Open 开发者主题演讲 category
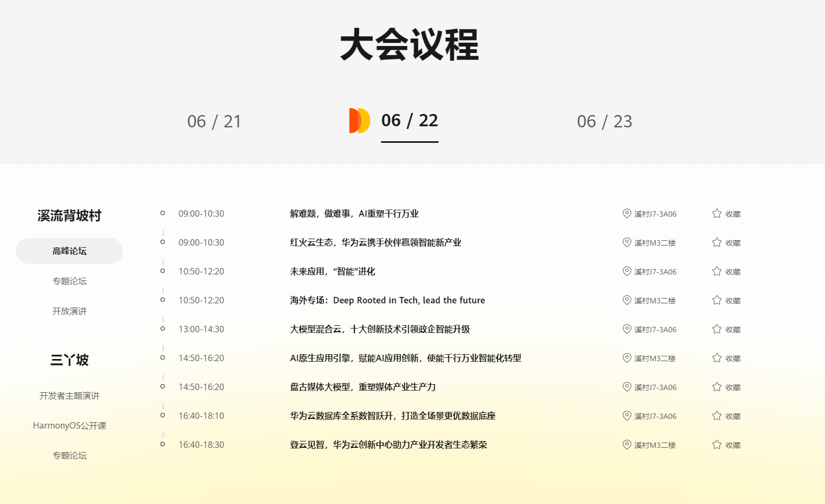This screenshot has height=504, width=825. click(70, 395)
